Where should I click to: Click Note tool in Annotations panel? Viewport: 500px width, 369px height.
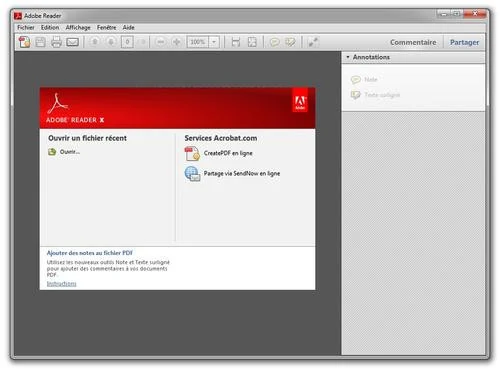point(364,79)
